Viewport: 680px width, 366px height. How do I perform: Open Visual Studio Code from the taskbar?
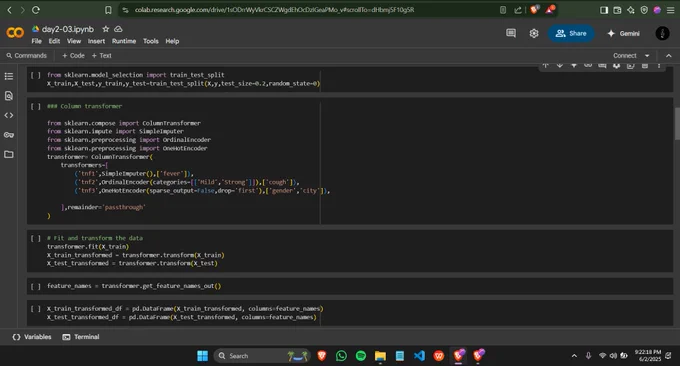419,356
